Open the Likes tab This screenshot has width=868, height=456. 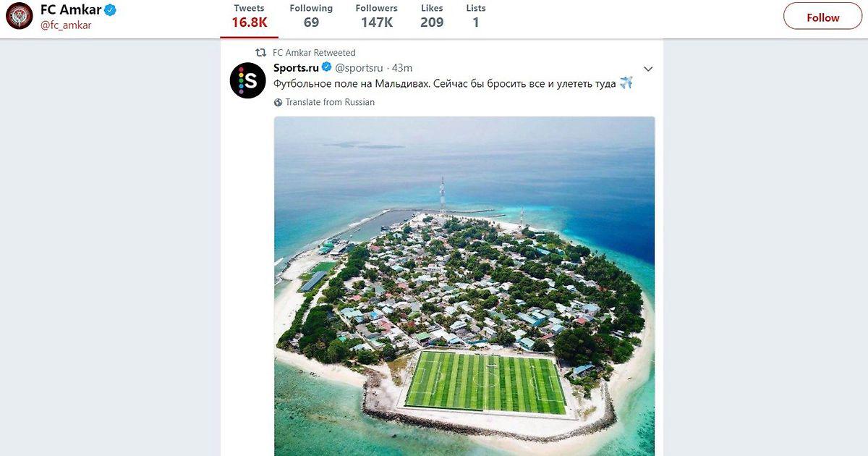432,16
